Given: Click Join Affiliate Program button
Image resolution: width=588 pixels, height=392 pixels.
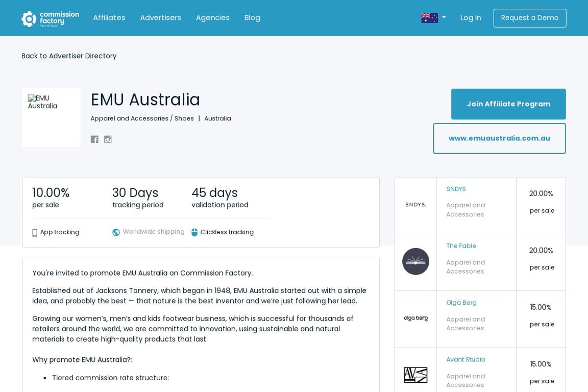Looking at the screenshot, I should [508, 104].
